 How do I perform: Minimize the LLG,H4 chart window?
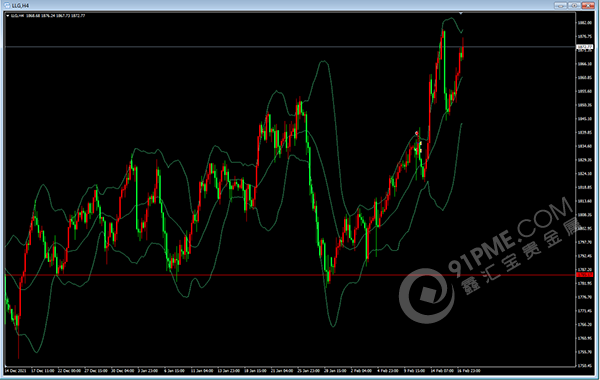pos(561,5)
